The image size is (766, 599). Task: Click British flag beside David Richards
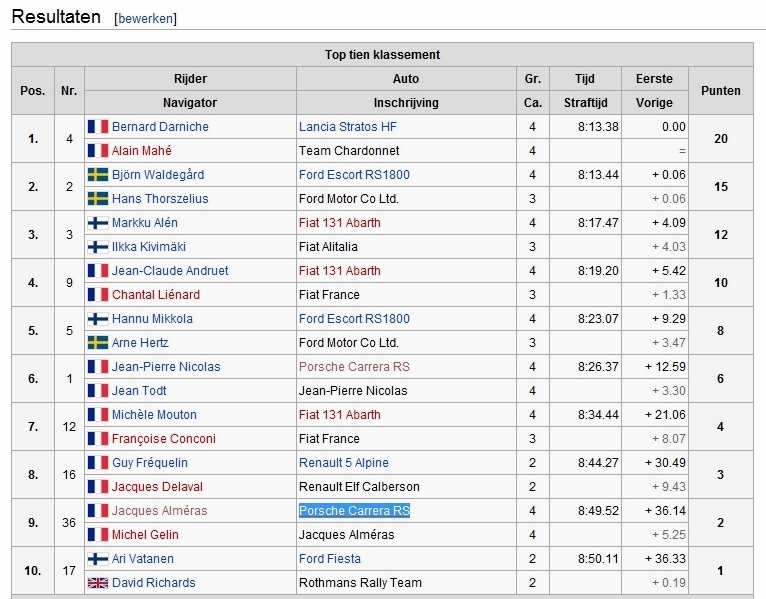[98, 583]
